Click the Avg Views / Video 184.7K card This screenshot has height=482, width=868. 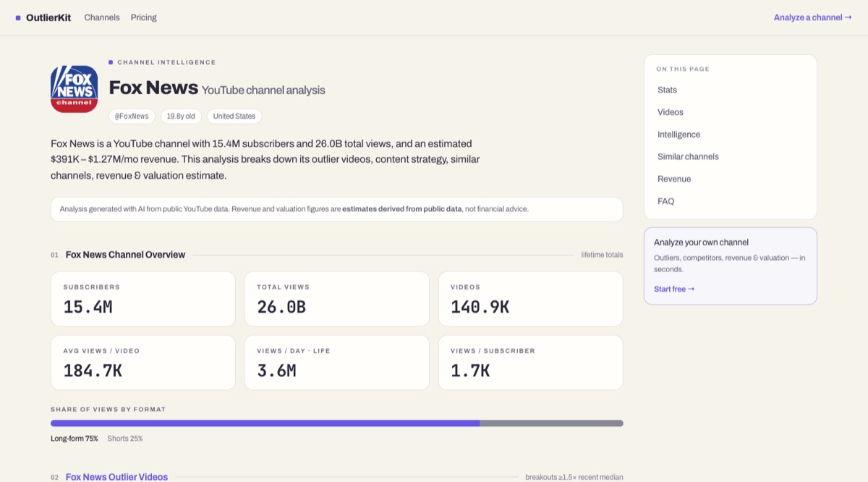[x=143, y=363]
